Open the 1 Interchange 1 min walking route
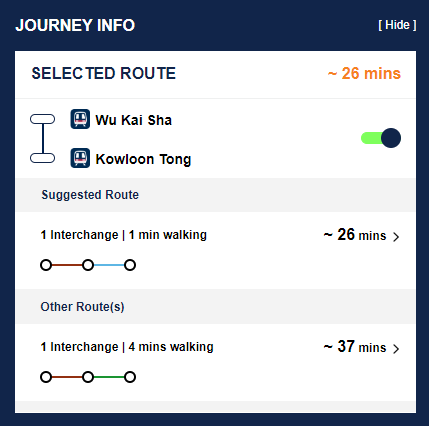Image resolution: width=429 pixels, height=426 pixels. click(x=215, y=251)
